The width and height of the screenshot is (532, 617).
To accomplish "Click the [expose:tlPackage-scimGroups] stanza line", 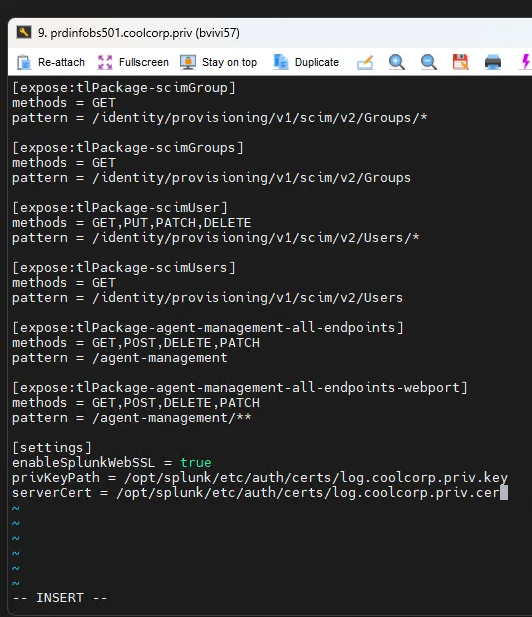I will (128, 148).
